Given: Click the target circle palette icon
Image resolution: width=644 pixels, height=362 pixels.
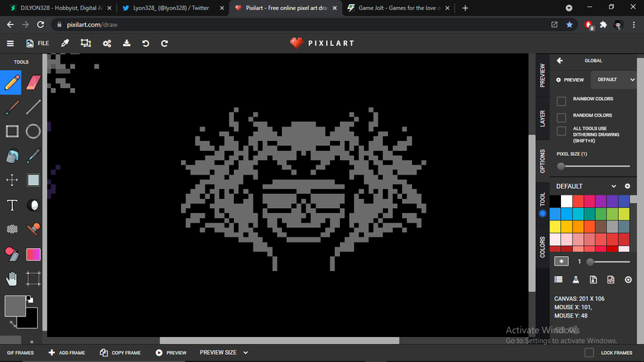Looking at the screenshot, I should 628,280.
